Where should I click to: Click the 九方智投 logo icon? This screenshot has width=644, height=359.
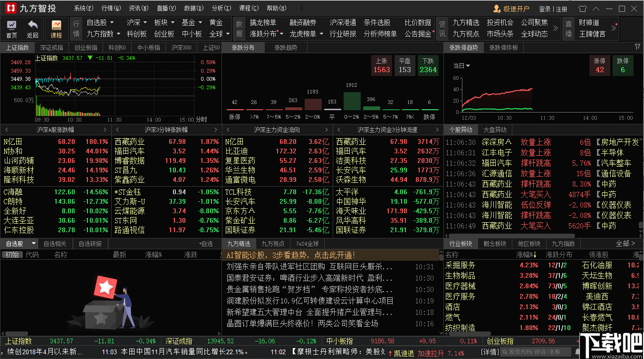click(10, 9)
